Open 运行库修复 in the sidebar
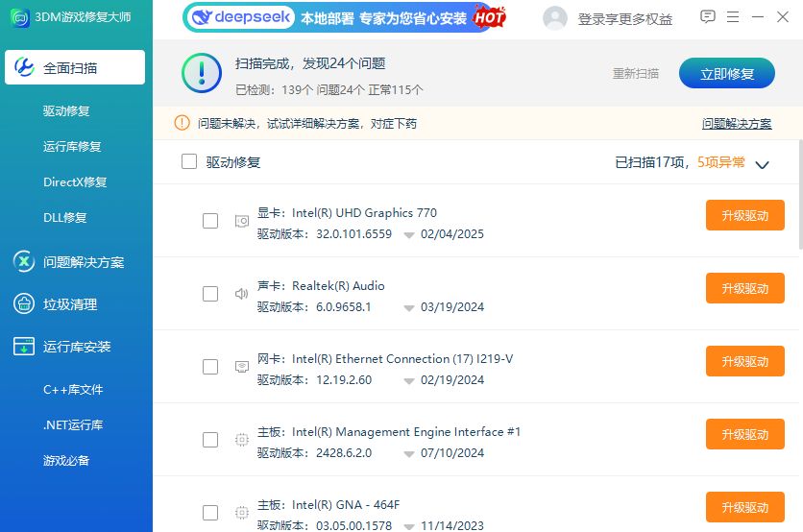 [72, 146]
